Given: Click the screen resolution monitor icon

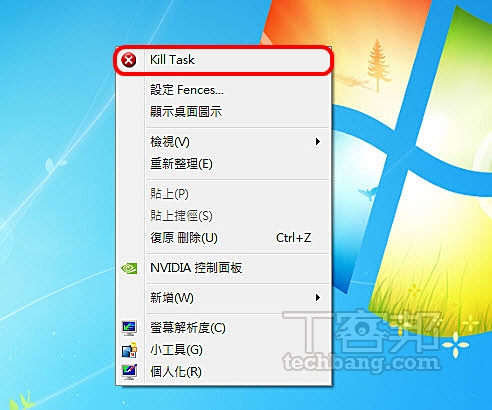Looking at the screenshot, I should click(129, 328).
